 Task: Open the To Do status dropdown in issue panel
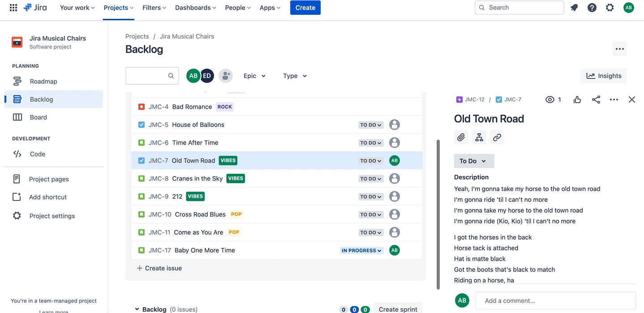point(474,161)
